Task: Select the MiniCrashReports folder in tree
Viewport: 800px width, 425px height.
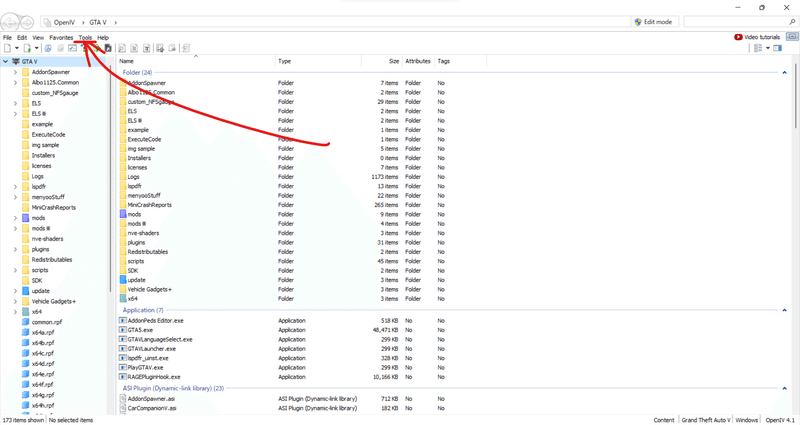Action: click(x=54, y=208)
